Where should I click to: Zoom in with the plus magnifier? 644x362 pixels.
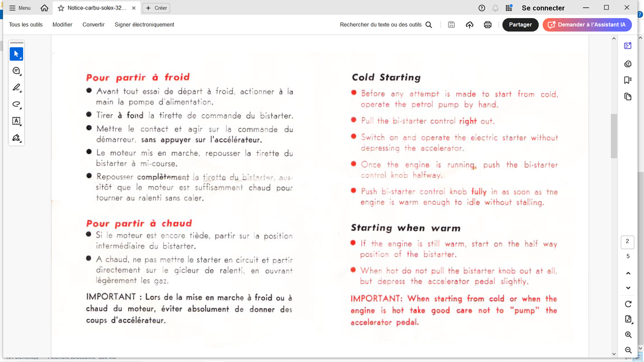click(x=628, y=335)
